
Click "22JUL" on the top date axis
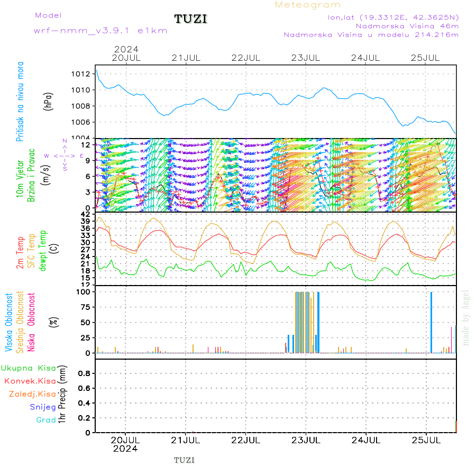[x=246, y=58]
